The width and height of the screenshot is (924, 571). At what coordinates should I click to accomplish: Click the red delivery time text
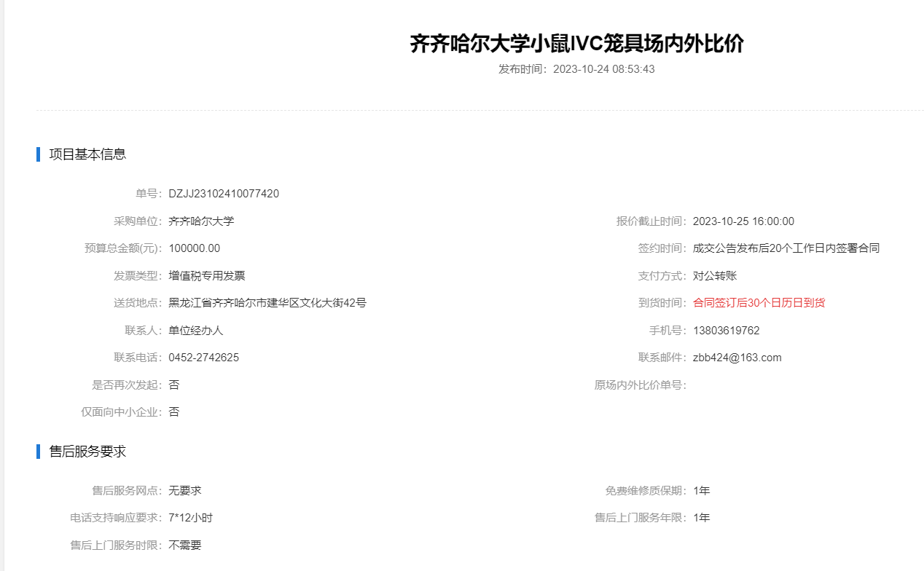(x=759, y=303)
